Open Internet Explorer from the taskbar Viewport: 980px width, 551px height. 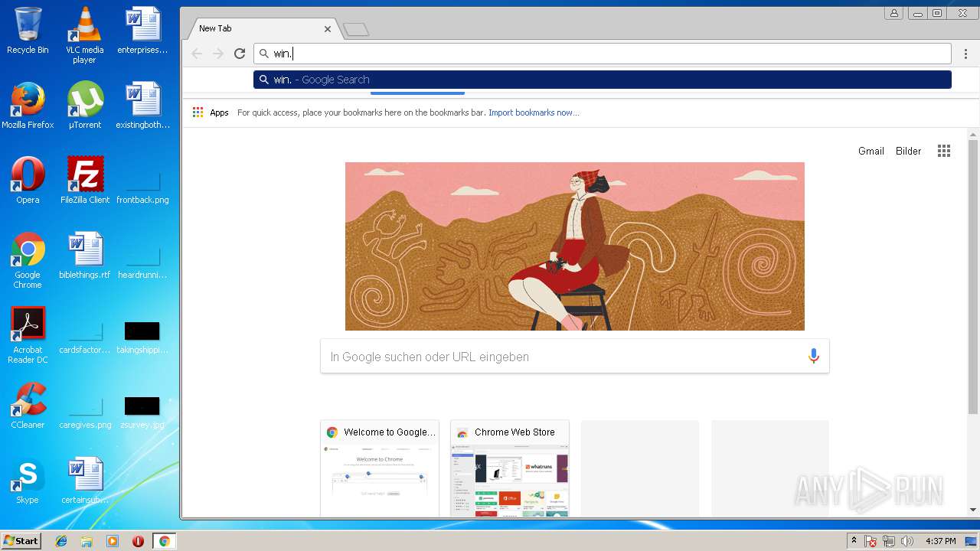61,541
